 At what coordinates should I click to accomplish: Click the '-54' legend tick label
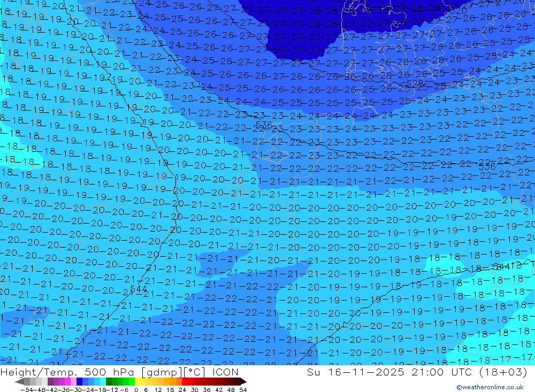[27, 390]
